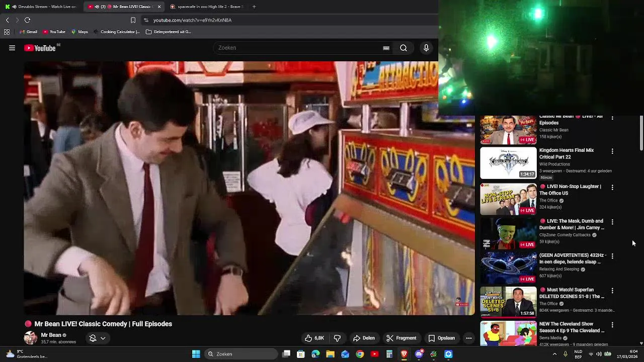
Task: Click ClipZone: Comedy Callbacks channel name
Action: click(565, 235)
